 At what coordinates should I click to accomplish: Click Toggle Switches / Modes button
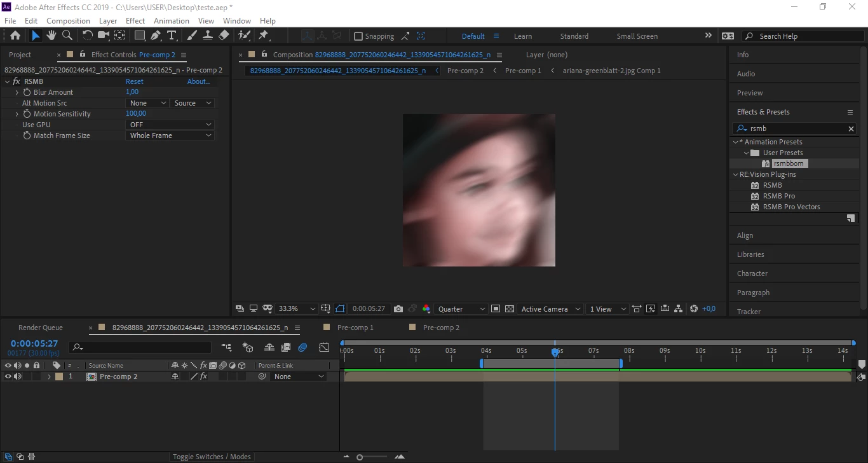pyautogui.click(x=212, y=457)
